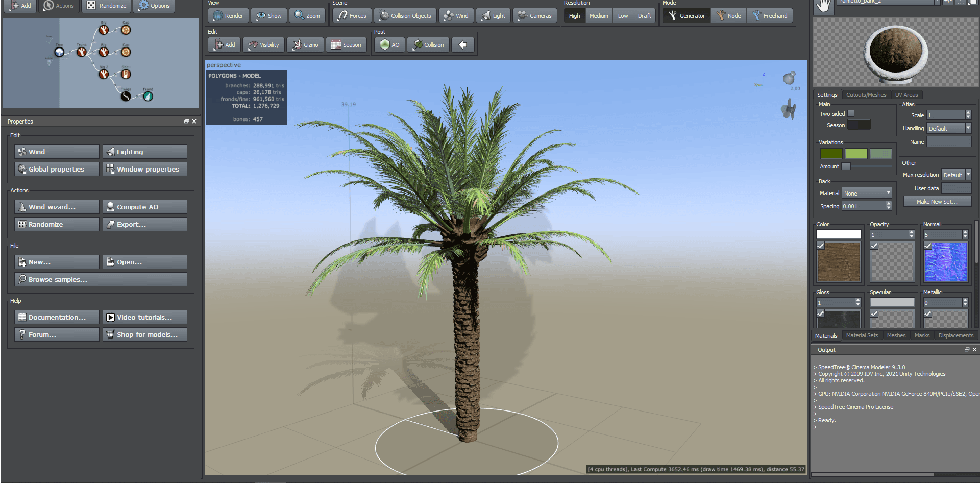Toggle the Gloss map checkbox

pyautogui.click(x=821, y=313)
